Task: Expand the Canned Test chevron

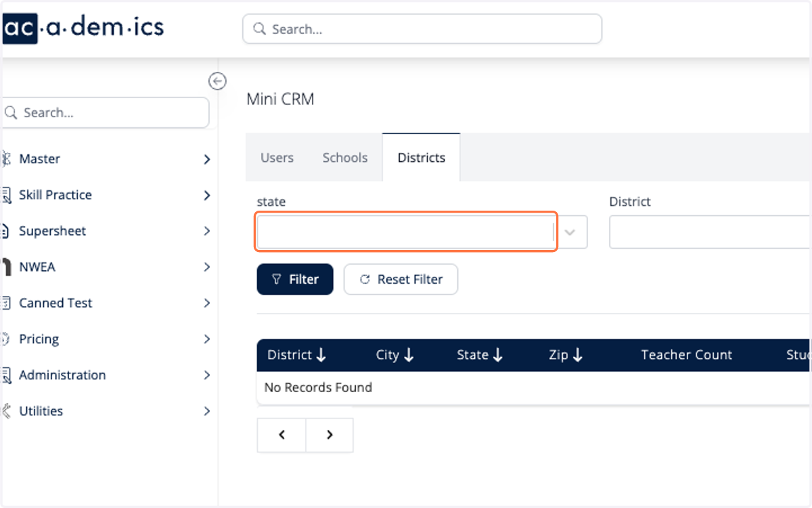Action: tap(207, 303)
